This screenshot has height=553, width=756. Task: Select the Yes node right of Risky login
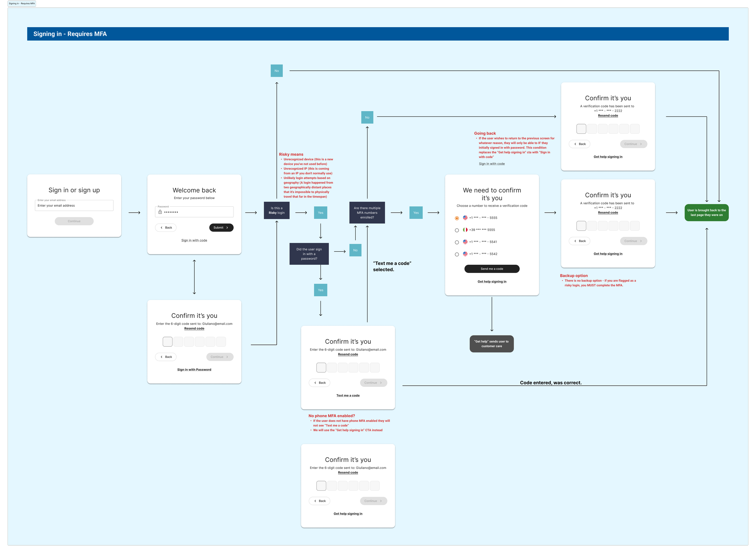[x=320, y=213]
